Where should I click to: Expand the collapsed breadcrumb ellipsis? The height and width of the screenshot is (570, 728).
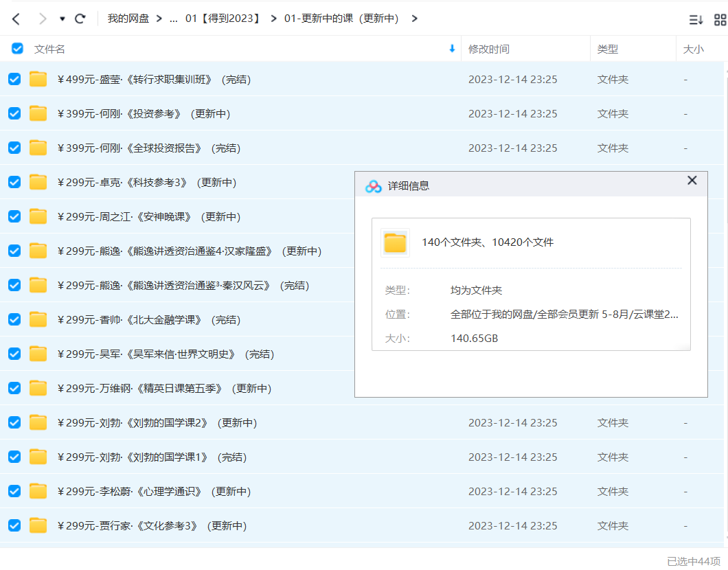[174, 19]
